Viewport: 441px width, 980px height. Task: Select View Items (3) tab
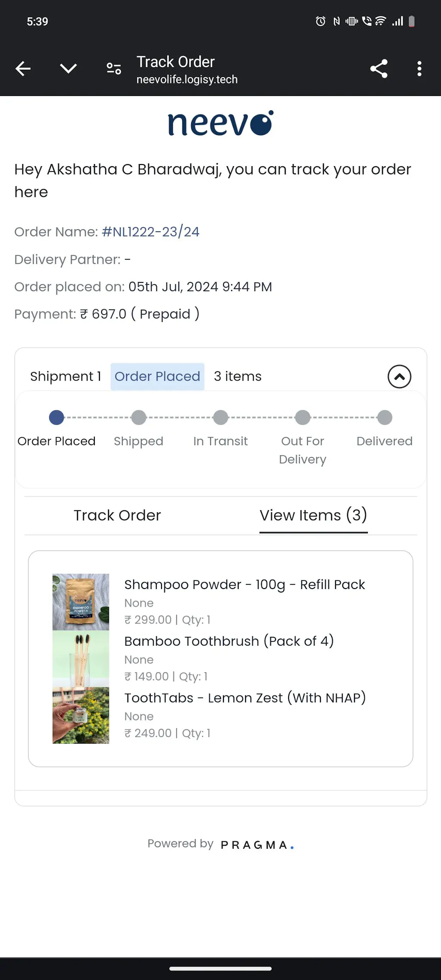[313, 515]
